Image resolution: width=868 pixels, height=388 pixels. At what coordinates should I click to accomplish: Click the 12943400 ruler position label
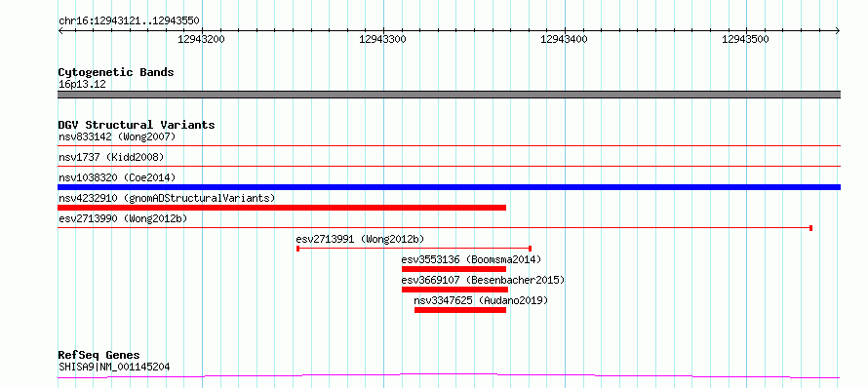564,39
